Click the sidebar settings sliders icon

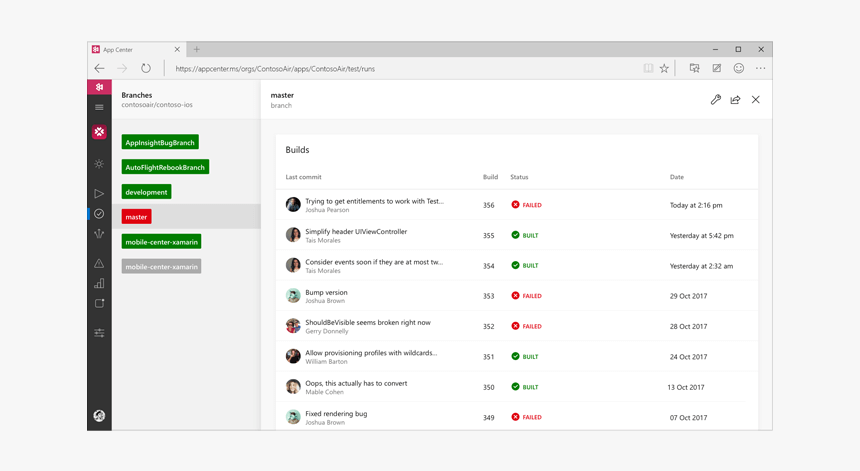99,333
